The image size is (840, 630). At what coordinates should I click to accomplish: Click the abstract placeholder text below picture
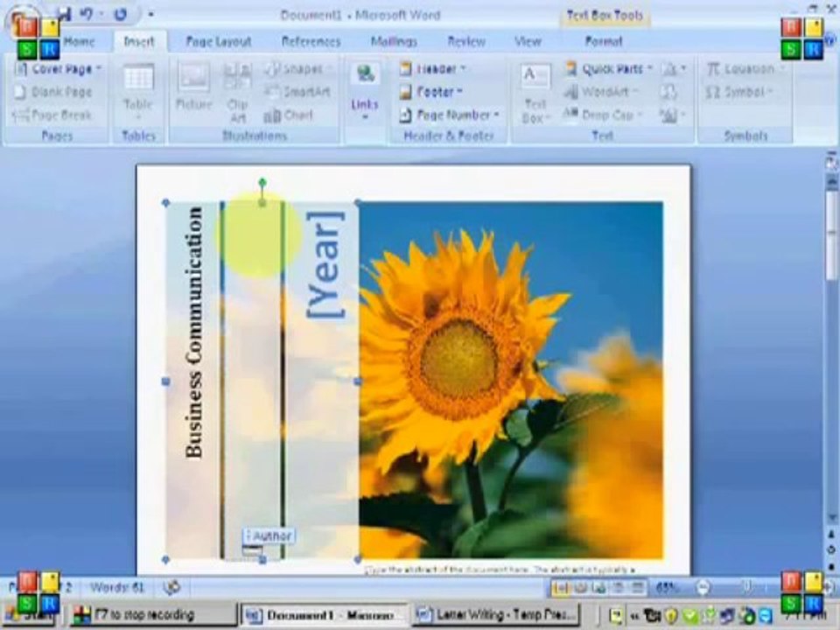[x=500, y=570]
